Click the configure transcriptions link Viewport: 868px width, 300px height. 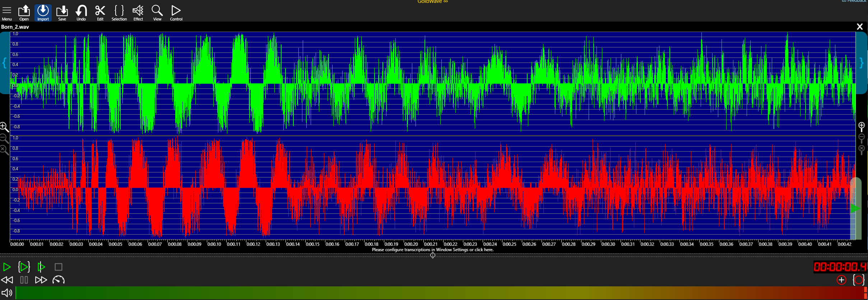[x=432, y=250]
